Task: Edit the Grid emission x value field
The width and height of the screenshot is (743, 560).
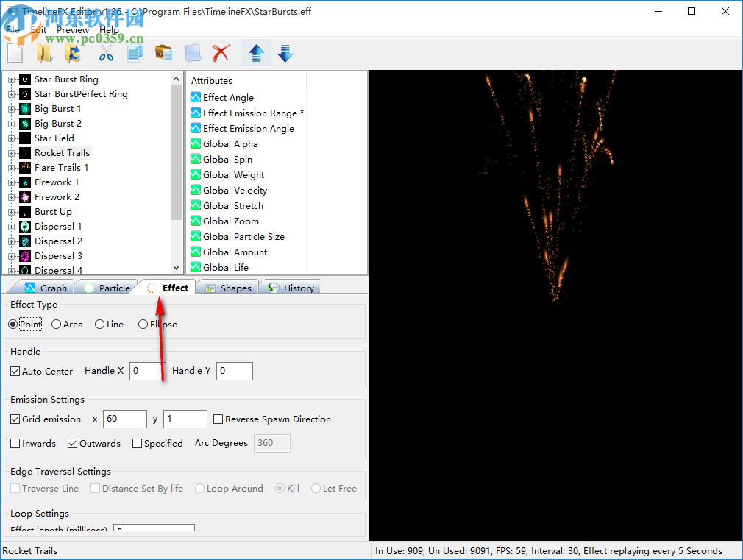Action: [x=124, y=419]
